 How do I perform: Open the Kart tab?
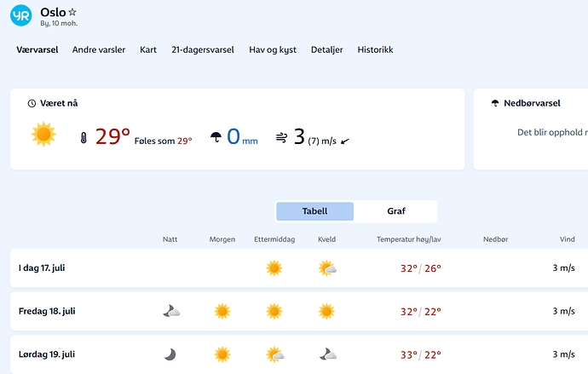[148, 50]
